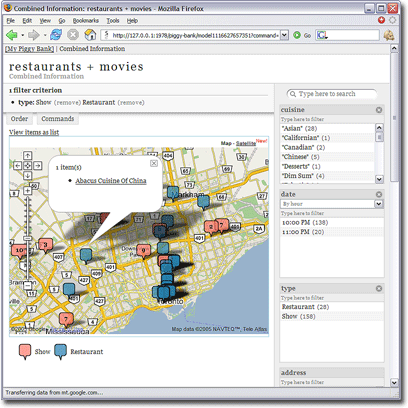Click the search engine icon in search box
This screenshot has height=408, width=408.
[x=322, y=35]
